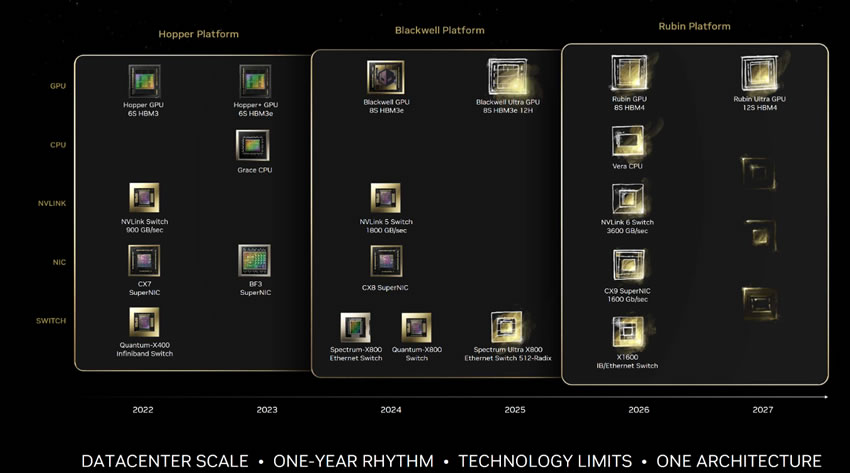Click the NIC row label

coord(59,262)
